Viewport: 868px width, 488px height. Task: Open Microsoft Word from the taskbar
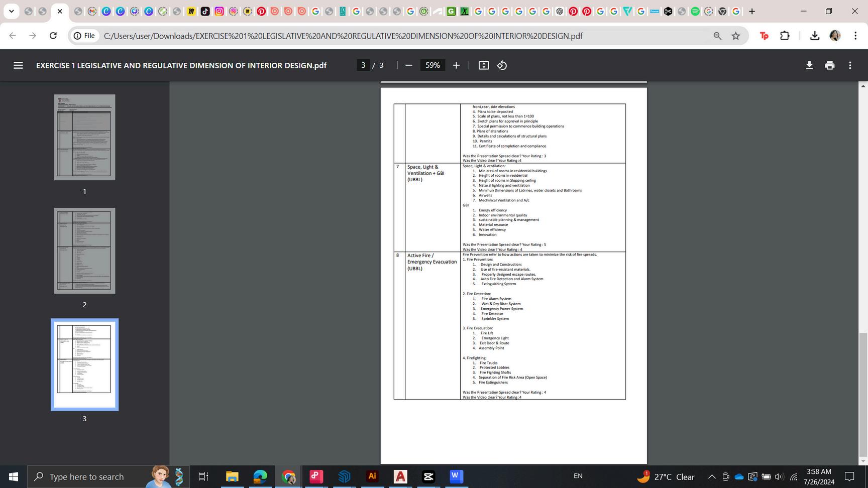(456, 476)
